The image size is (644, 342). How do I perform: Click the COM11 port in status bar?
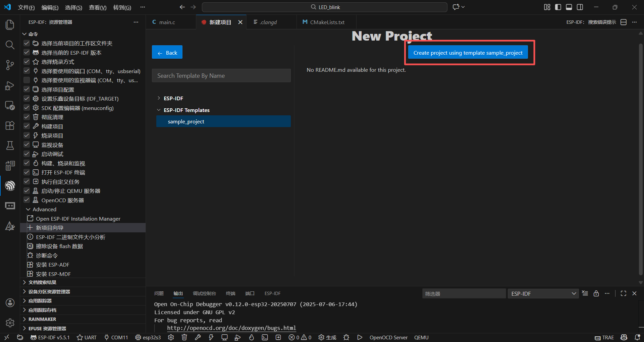pos(116,337)
